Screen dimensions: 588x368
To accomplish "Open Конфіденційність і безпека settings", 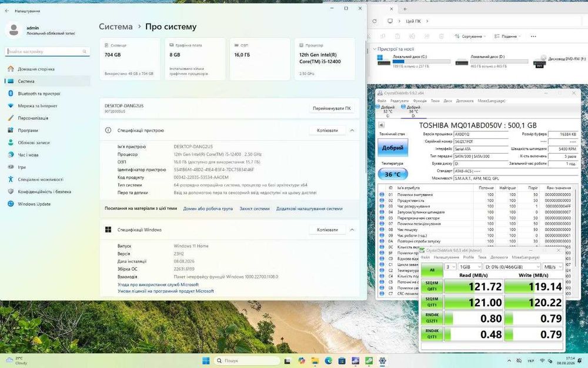I will (x=44, y=191).
